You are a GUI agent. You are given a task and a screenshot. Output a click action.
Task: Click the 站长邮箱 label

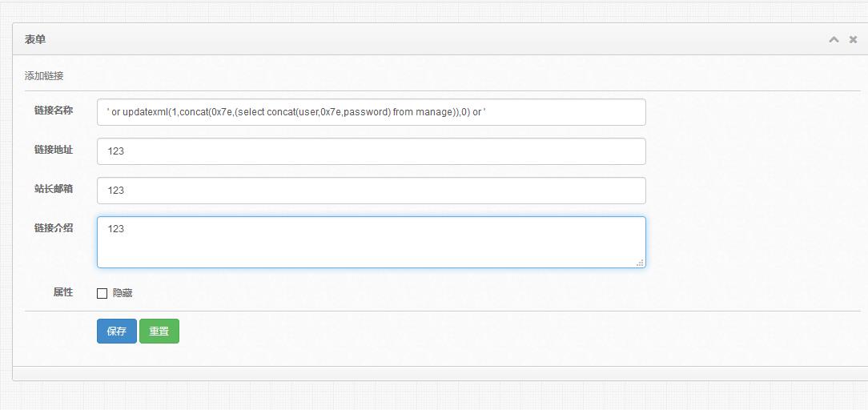pyautogui.click(x=53, y=189)
